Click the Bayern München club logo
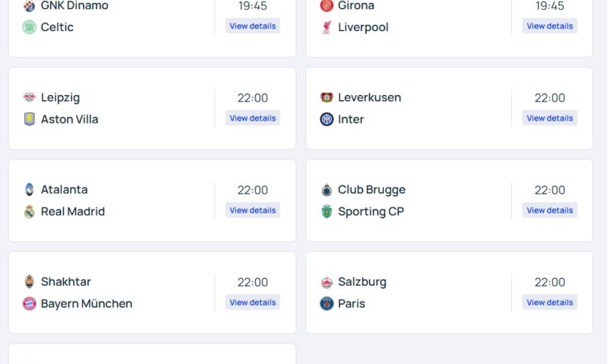Image resolution: width=607 pixels, height=364 pixels. [x=29, y=304]
